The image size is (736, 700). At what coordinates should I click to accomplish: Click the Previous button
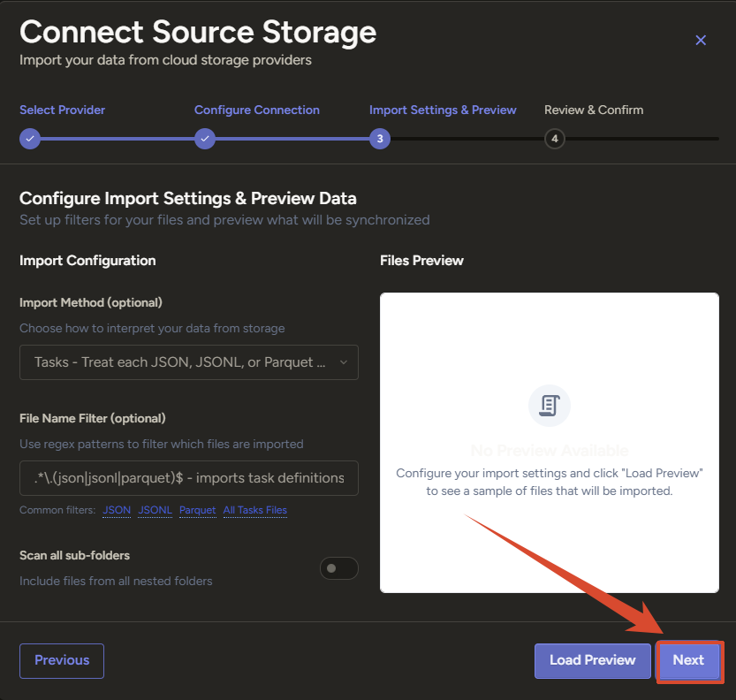[62, 660]
